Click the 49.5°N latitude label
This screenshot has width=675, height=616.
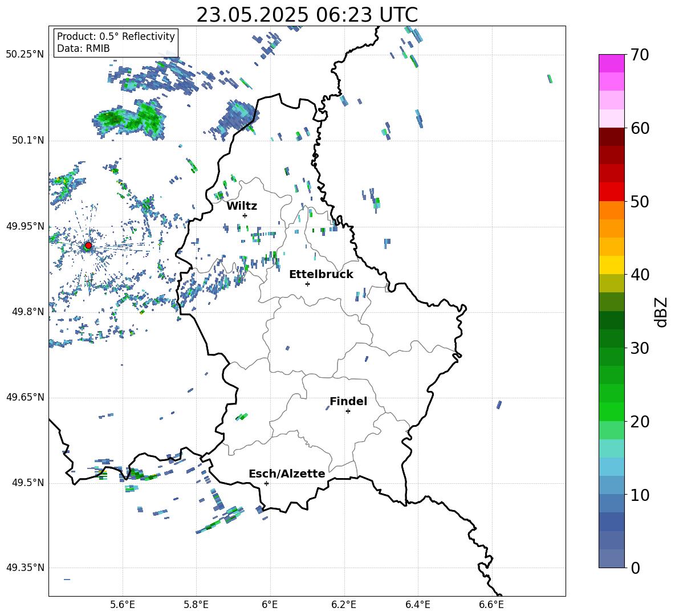[x=28, y=483]
